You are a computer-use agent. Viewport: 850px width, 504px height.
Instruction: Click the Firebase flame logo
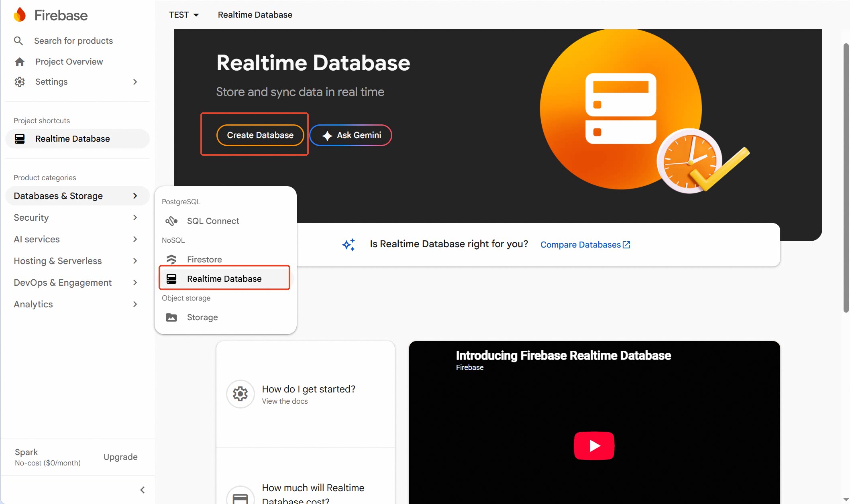(20, 15)
